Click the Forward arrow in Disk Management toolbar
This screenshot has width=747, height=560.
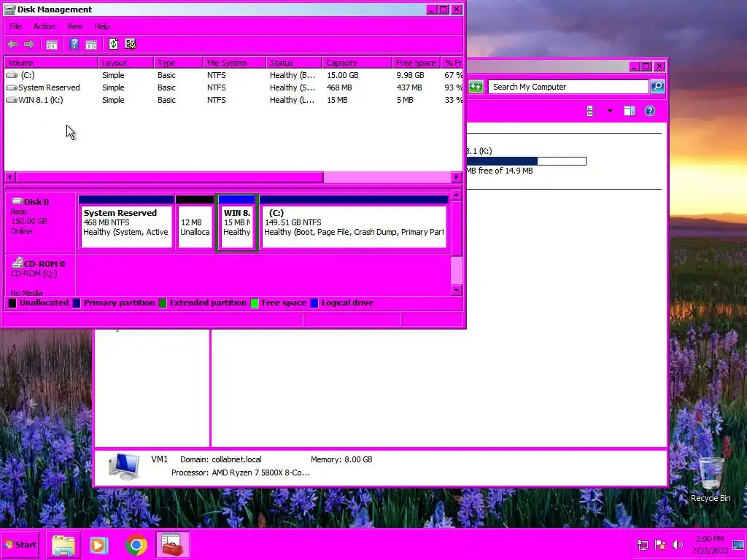pyautogui.click(x=29, y=44)
